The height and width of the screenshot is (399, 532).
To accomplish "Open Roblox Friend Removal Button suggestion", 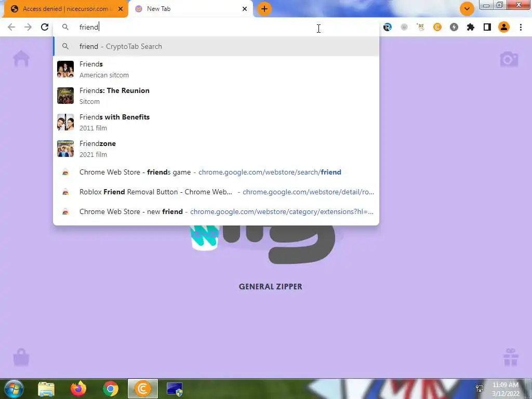I will coord(216,192).
